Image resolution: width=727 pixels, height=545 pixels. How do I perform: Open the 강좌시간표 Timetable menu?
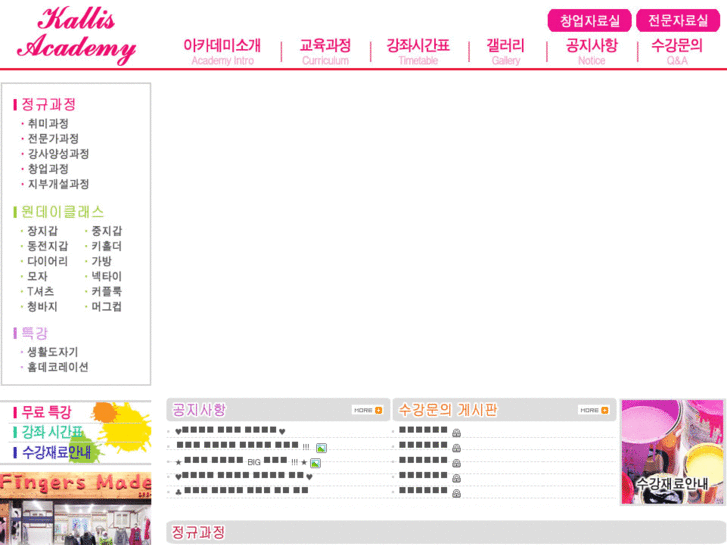click(418, 51)
